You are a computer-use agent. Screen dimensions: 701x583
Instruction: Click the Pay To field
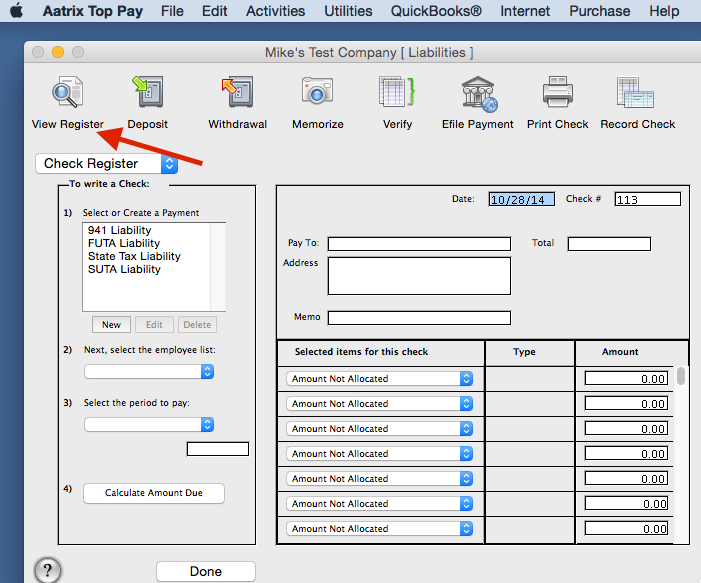tap(419, 244)
